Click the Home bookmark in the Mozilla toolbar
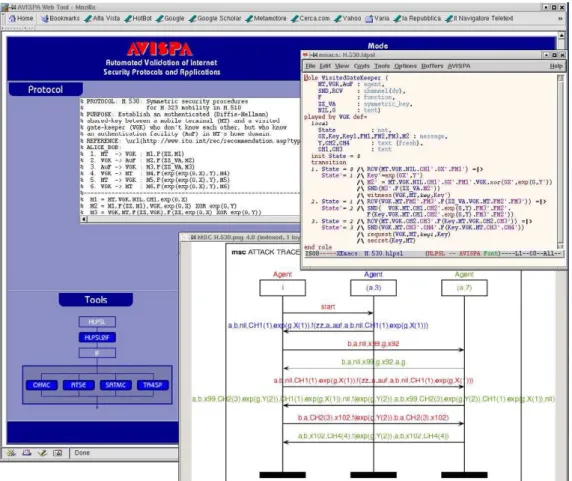572x481 pixels. 21,18
